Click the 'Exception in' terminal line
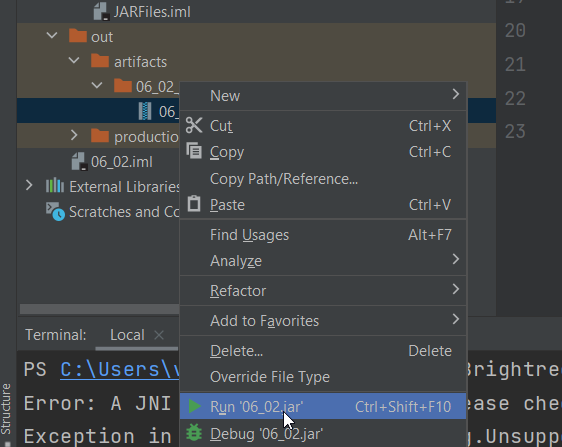The width and height of the screenshot is (562, 447). 97,436
